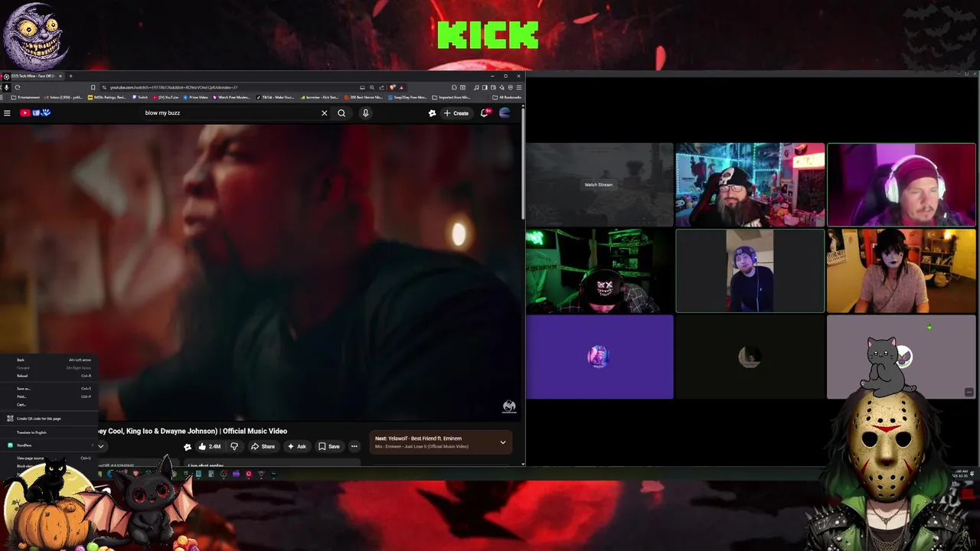
Task: Click the Strange Music watermark on video
Action: 509,406
